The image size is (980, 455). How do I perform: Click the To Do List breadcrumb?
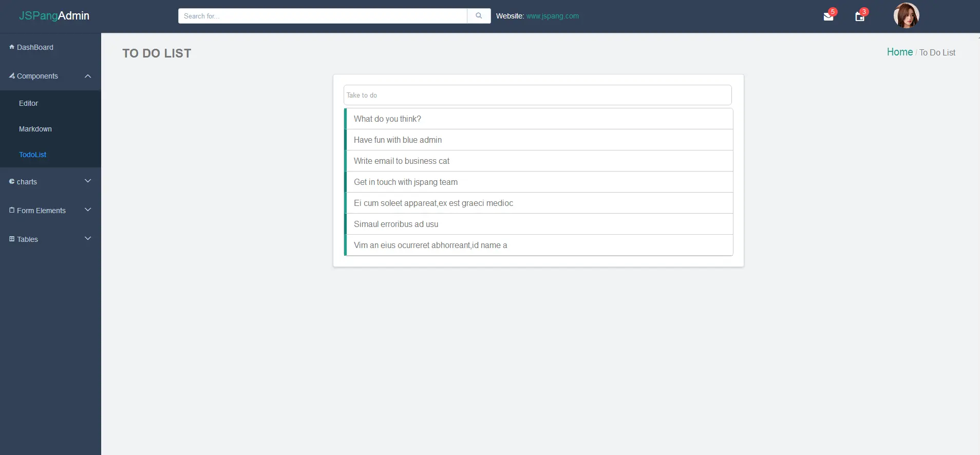(x=937, y=52)
